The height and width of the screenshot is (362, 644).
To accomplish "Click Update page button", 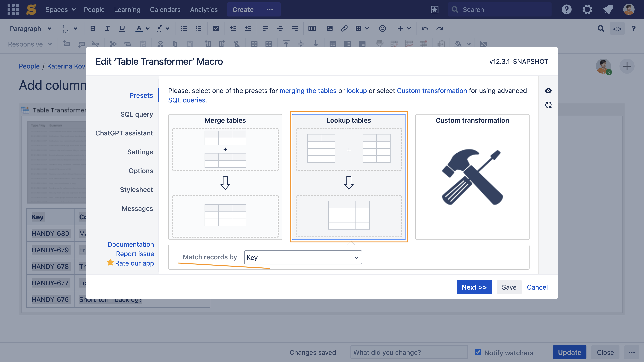I will pyautogui.click(x=569, y=352).
